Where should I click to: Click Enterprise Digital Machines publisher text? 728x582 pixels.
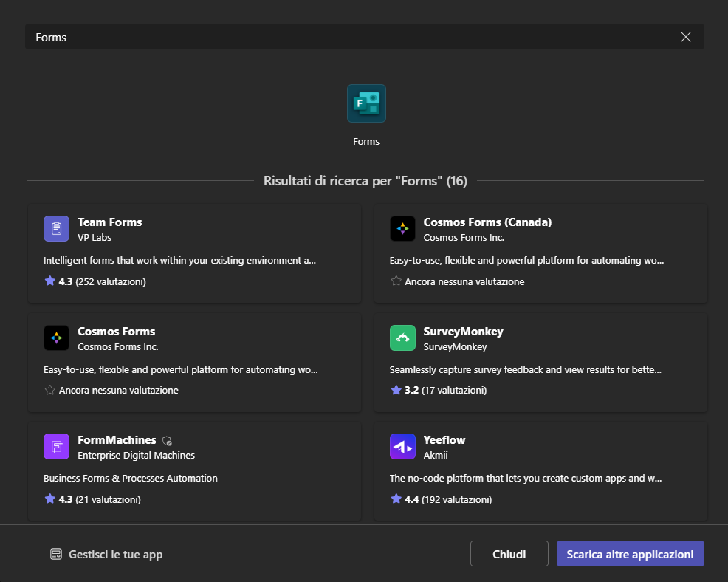(136, 455)
